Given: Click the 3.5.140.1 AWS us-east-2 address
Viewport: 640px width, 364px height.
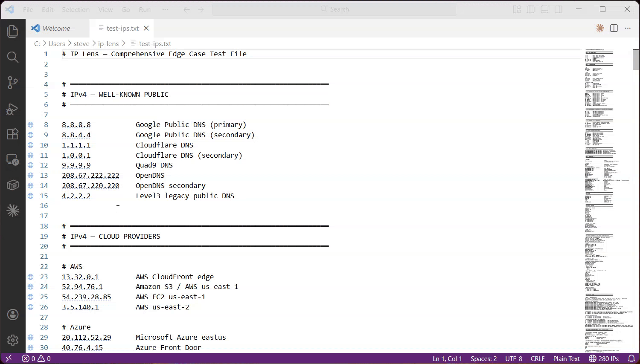Looking at the screenshot, I should click(x=80, y=307).
